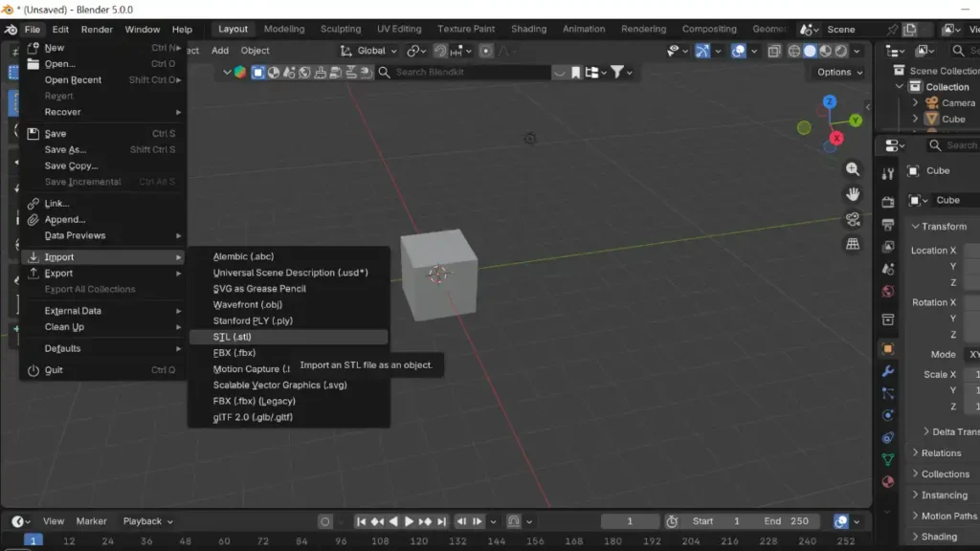Click Save As in File menu
Image resolution: width=980 pixels, height=551 pixels.
point(103,149)
